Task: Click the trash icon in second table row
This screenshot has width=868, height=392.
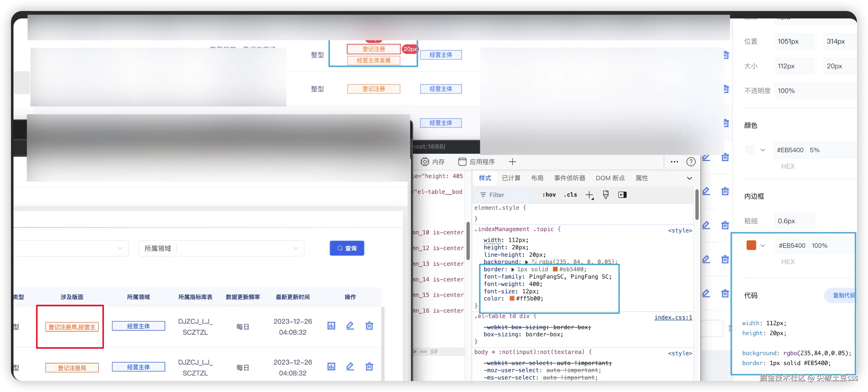Action: 369,366
